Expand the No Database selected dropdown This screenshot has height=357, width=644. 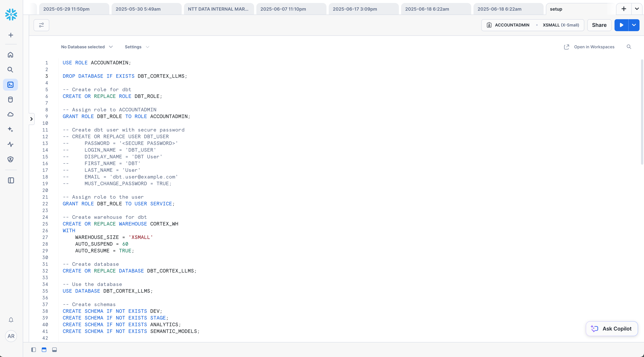pos(87,47)
